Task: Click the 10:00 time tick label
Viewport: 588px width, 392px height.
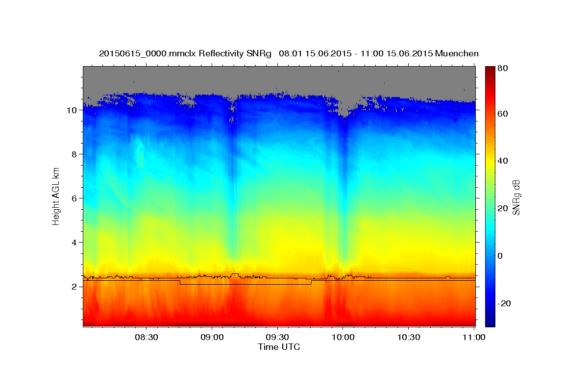Action: point(343,338)
